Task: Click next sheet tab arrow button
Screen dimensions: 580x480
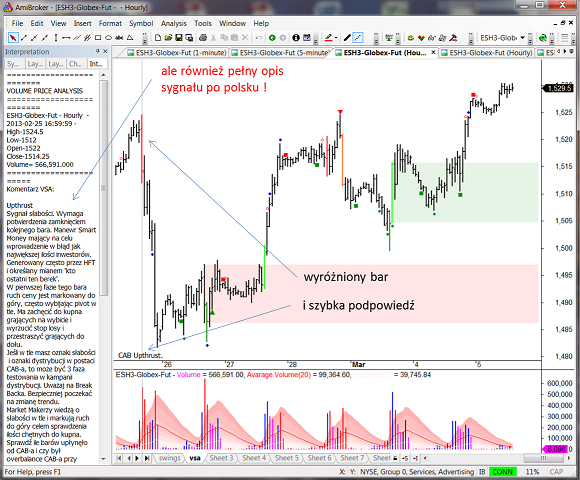Action: [x=137, y=458]
